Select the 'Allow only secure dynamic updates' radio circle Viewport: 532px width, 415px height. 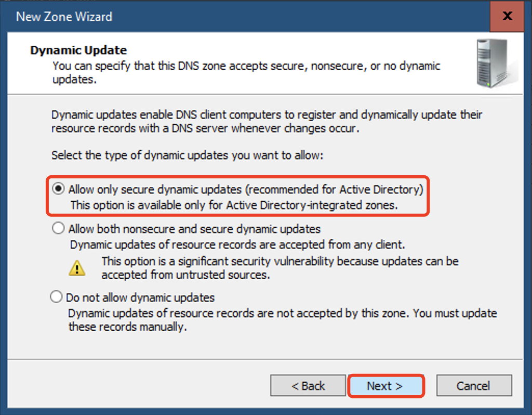(x=58, y=188)
